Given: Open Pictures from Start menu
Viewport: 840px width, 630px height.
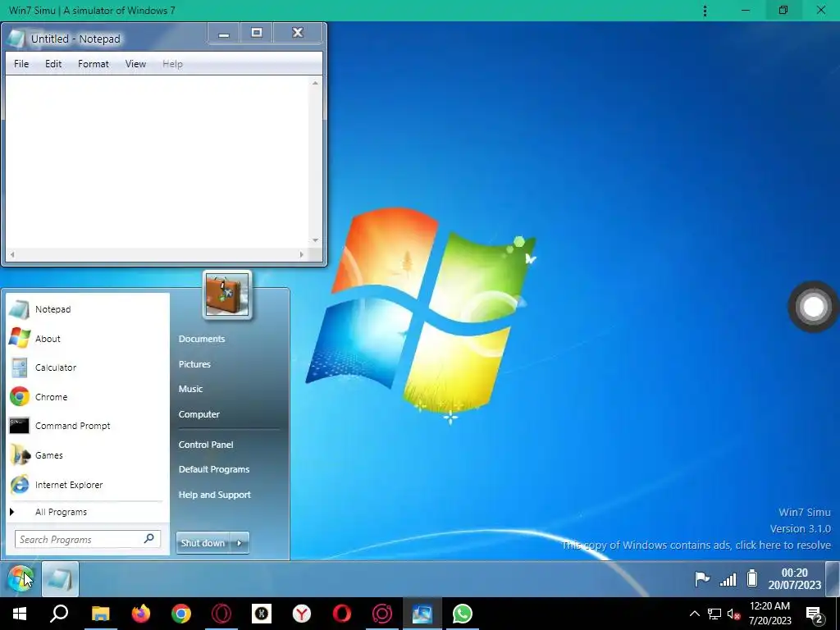Looking at the screenshot, I should click(x=194, y=363).
